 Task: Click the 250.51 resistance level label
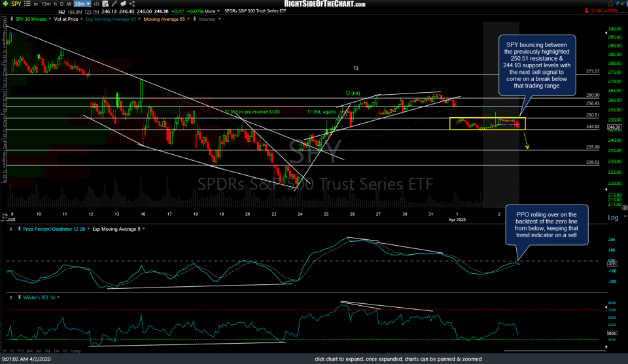click(x=593, y=115)
